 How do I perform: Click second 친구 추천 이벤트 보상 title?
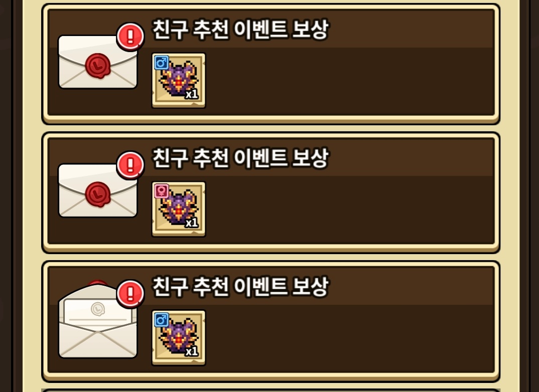click(x=240, y=158)
